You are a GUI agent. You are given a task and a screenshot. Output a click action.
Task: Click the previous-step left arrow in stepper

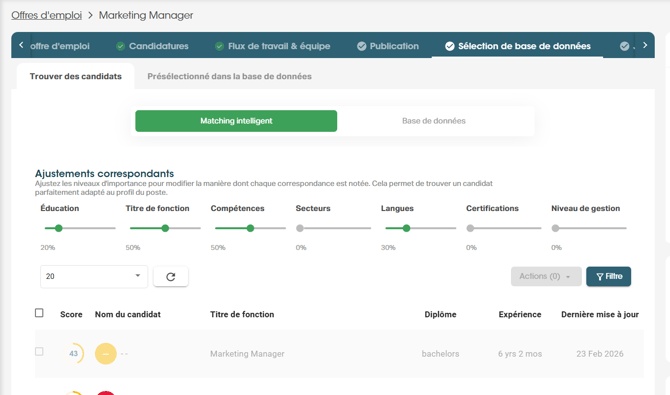21,45
